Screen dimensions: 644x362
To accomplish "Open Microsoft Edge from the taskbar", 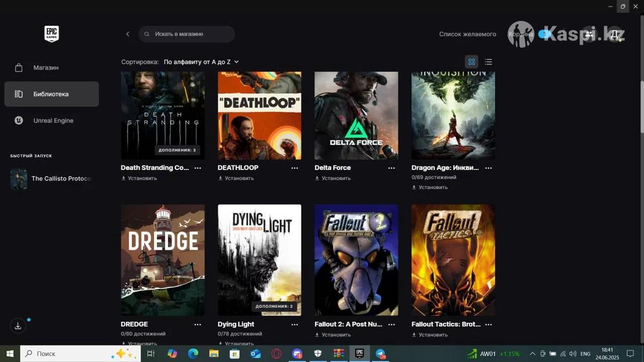I will click(x=193, y=353).
